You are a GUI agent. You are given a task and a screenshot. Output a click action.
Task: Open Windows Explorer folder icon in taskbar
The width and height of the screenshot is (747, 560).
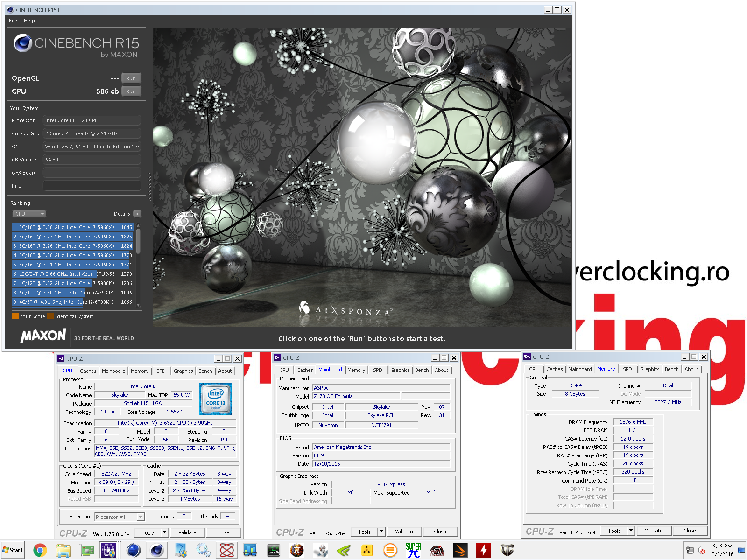coord(63,551)
